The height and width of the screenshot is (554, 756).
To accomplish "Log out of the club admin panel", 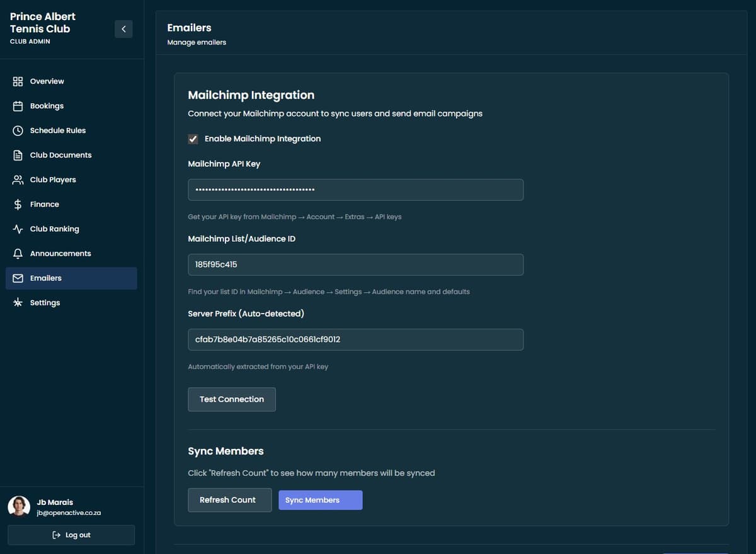I will pos(71,534).
